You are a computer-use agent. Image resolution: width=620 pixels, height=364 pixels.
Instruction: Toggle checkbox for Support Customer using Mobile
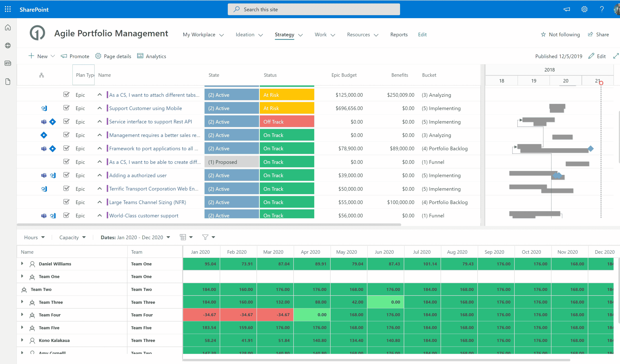coord(66,108)
